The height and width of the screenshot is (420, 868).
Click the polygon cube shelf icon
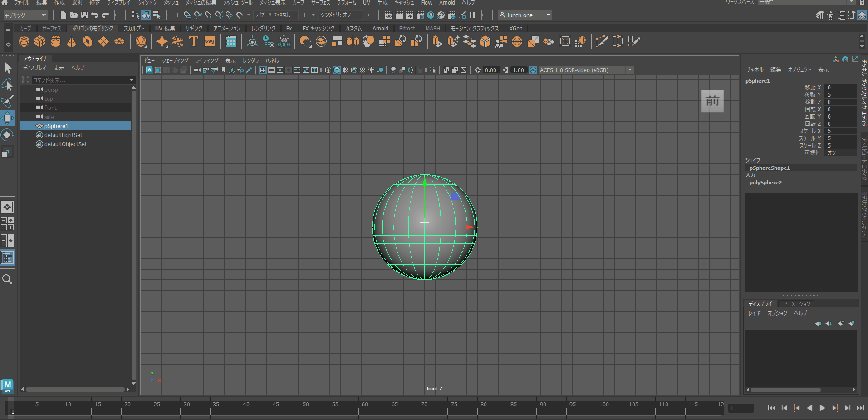tap(40, 42)
